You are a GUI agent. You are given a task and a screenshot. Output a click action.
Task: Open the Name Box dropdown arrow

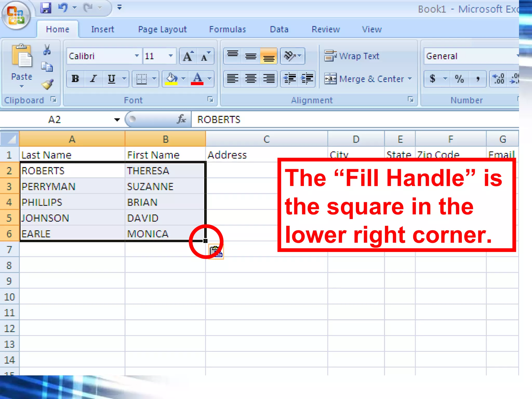tap(117, 120)
